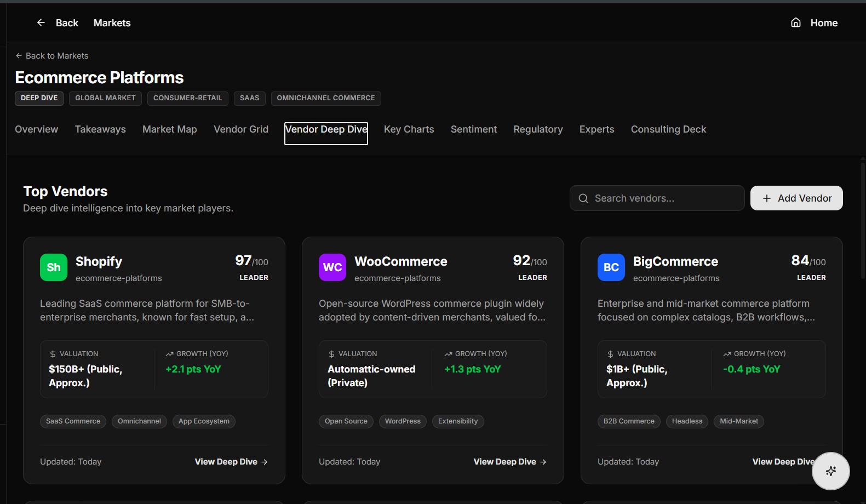This screenshot has height=504, width=866.
Task: Click the Open Source tag on WooCommerce
Action: click(346, 421)
